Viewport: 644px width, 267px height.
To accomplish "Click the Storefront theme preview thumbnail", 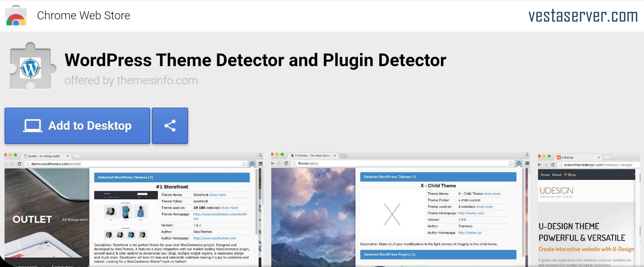I will [126, 215].
